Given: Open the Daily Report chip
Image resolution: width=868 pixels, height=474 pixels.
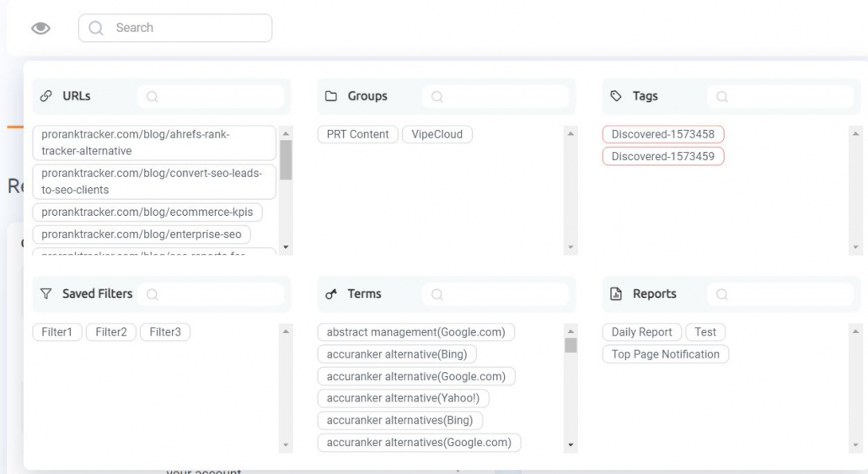Looking at the screenshot, I should (641, 332).
